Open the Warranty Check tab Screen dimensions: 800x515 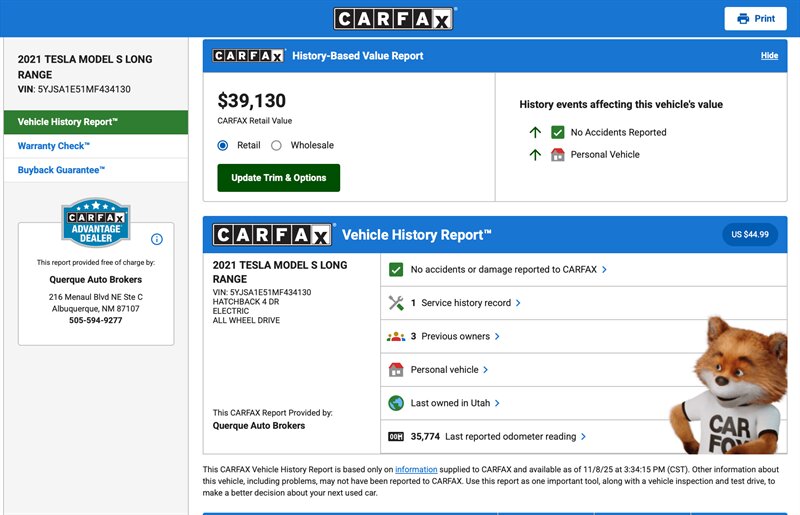(x=53, y=146)
